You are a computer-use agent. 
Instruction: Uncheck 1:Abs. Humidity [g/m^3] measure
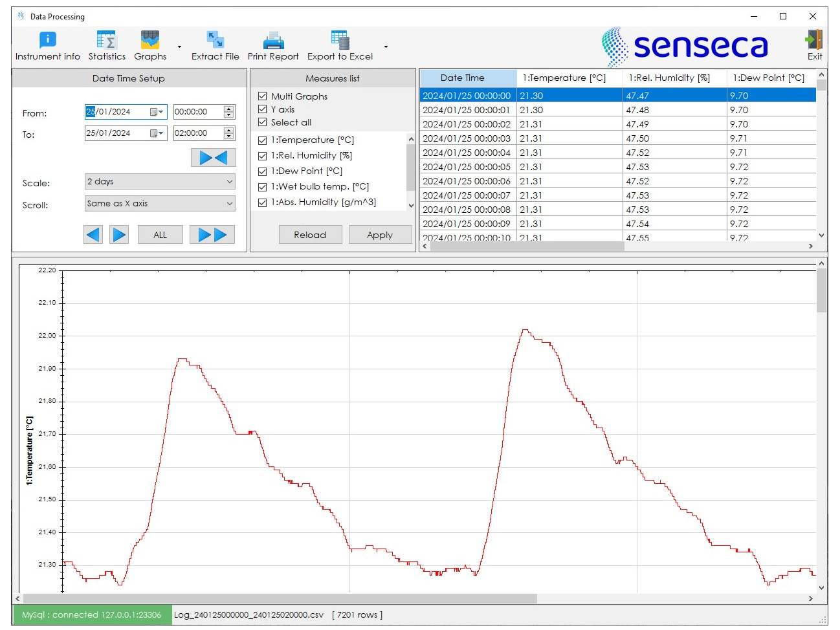point(262,202)
